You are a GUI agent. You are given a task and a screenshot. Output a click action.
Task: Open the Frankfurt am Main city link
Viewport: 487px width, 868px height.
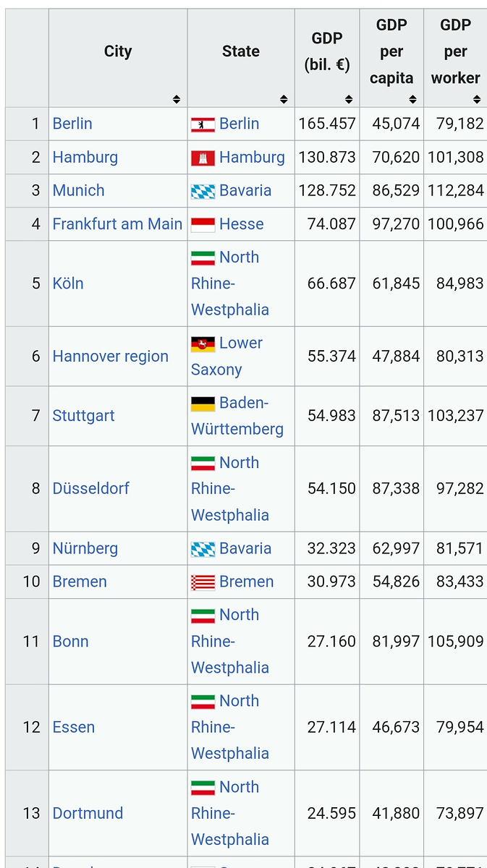click(117, 224)
